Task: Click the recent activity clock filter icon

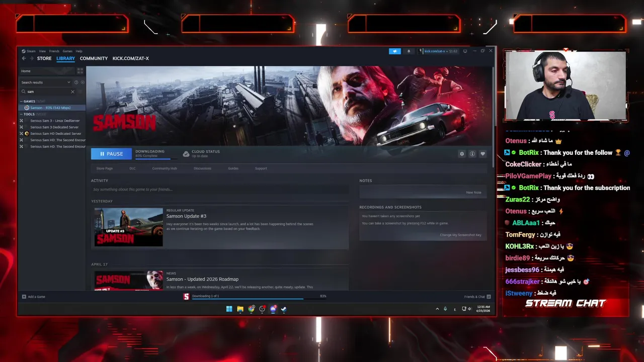Action: tap(76, 82)
